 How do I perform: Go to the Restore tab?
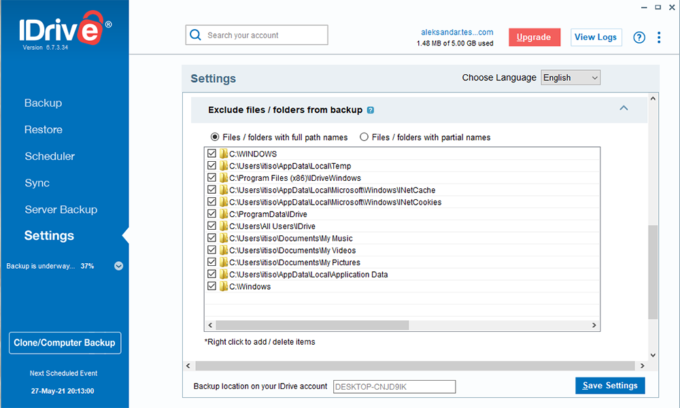[x=43, y=129]
